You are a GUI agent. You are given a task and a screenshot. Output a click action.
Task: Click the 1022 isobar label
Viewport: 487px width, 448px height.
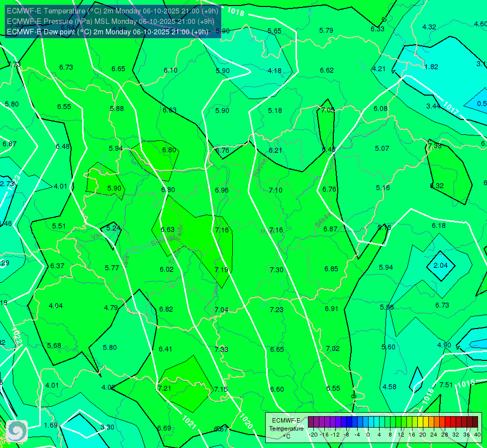[17, 336]
